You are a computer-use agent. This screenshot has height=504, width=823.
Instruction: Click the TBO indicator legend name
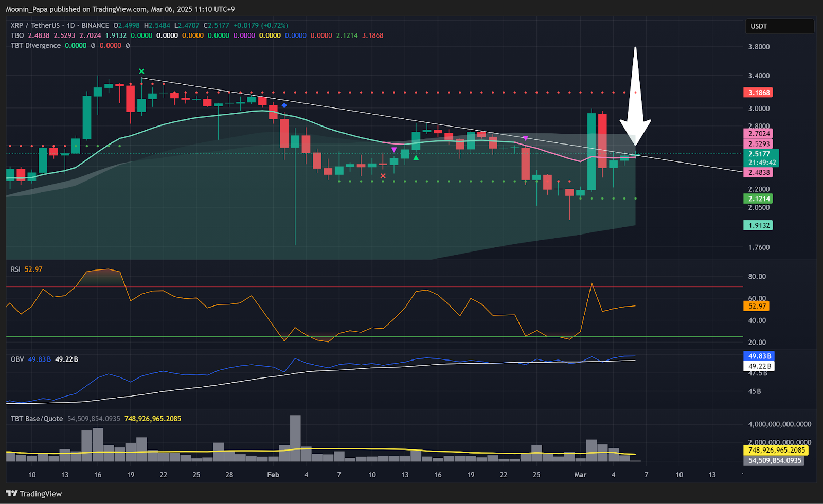point(17,35)
